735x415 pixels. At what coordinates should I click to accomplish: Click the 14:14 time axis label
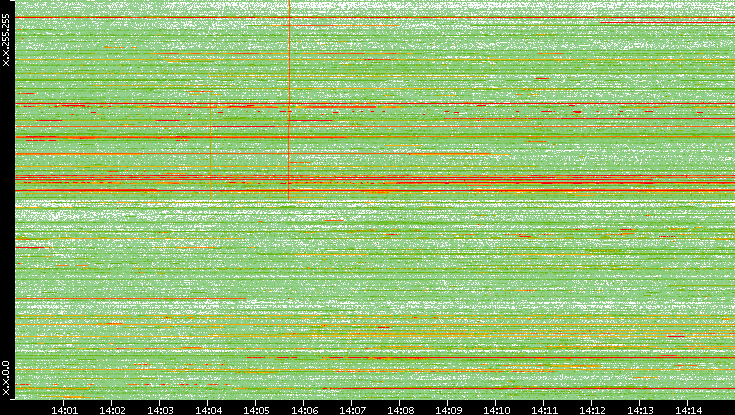point(688,409)
